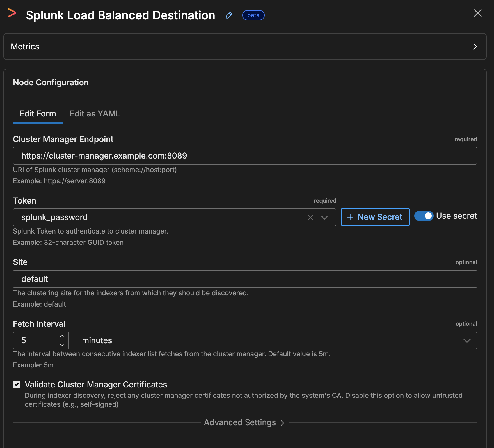Expand the Advanced Settings section

(240, 422)
